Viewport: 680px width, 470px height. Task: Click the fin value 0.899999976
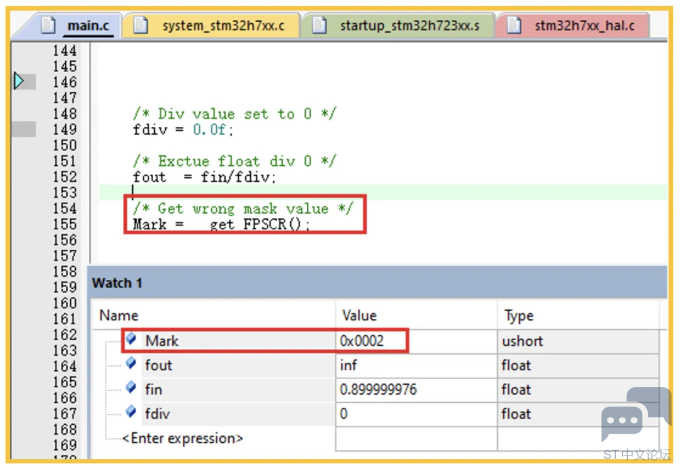(x=378, y=389)
